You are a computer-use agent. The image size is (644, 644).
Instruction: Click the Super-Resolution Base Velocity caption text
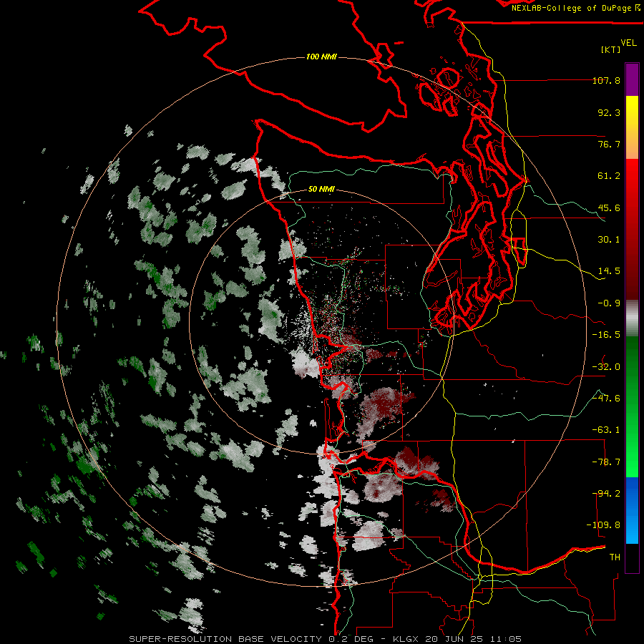point(325,639)
